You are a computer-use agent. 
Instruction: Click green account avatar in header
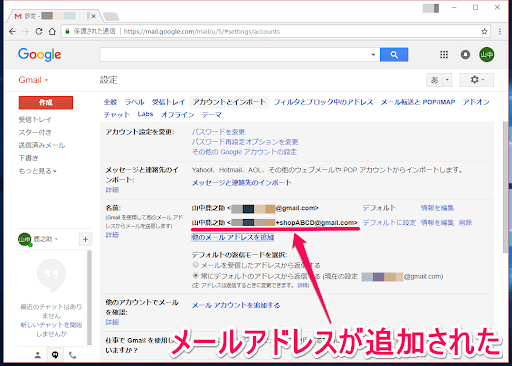(487, 55)
